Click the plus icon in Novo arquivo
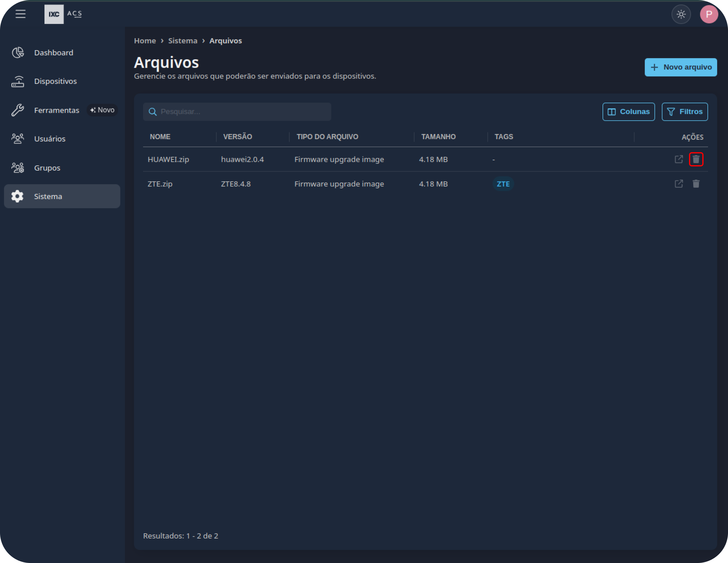 coord(654,67)
